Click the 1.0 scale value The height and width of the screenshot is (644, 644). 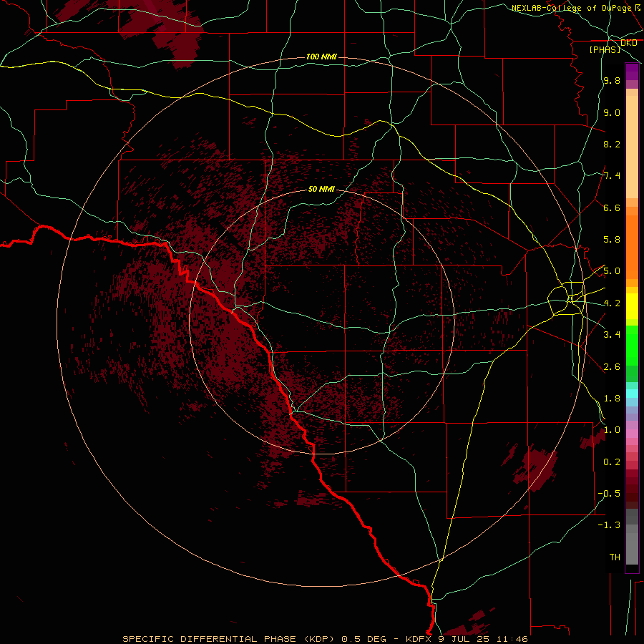click(x=612, y=430)
